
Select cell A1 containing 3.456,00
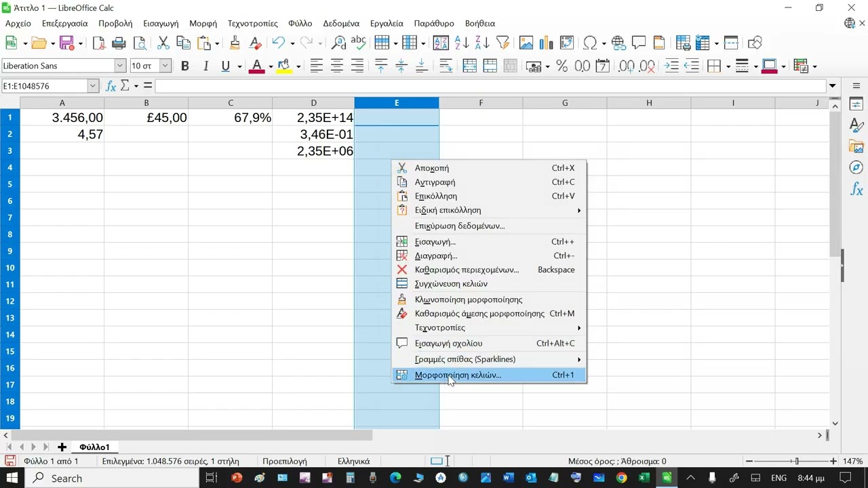tap(62, 118)
